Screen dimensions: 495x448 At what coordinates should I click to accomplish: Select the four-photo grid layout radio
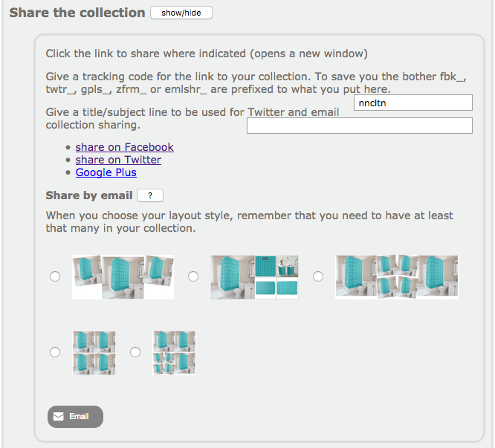pyautogui.click(x=55, y=352)
